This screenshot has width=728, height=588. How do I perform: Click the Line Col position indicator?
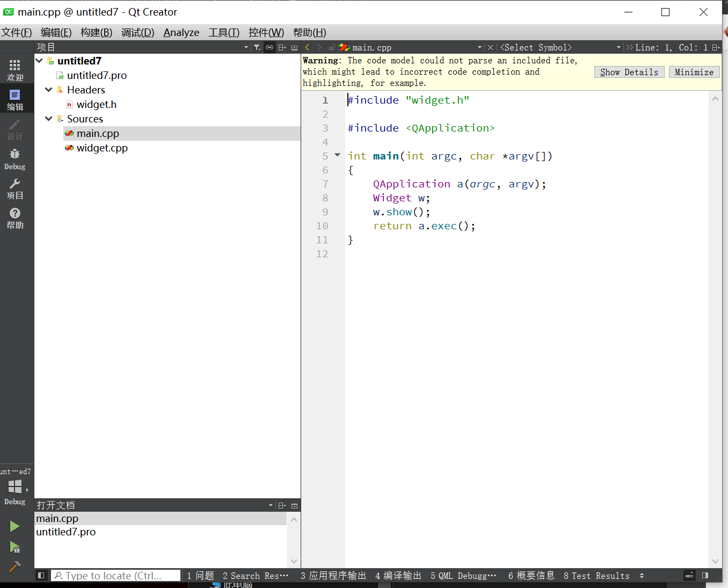[671, 47]
